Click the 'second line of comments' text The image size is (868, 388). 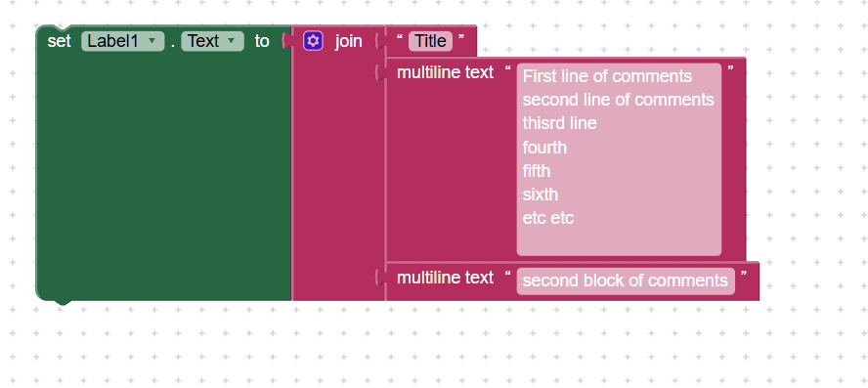tap(619, 100)
